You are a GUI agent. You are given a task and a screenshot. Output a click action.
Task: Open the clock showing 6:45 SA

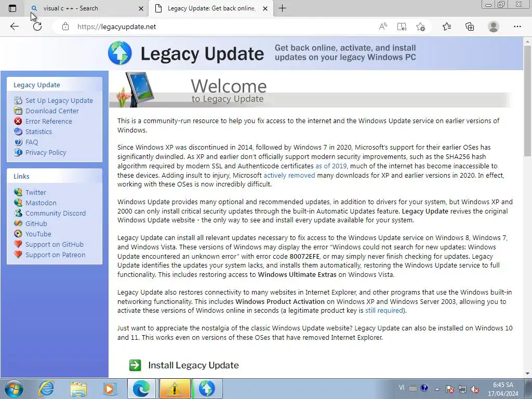(x=503, y=389)
